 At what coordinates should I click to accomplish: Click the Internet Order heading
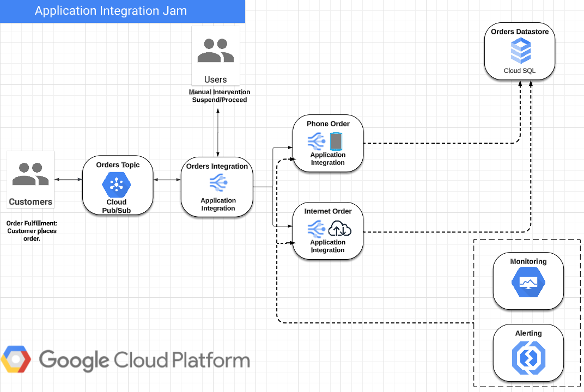click(x=328, y=211)
